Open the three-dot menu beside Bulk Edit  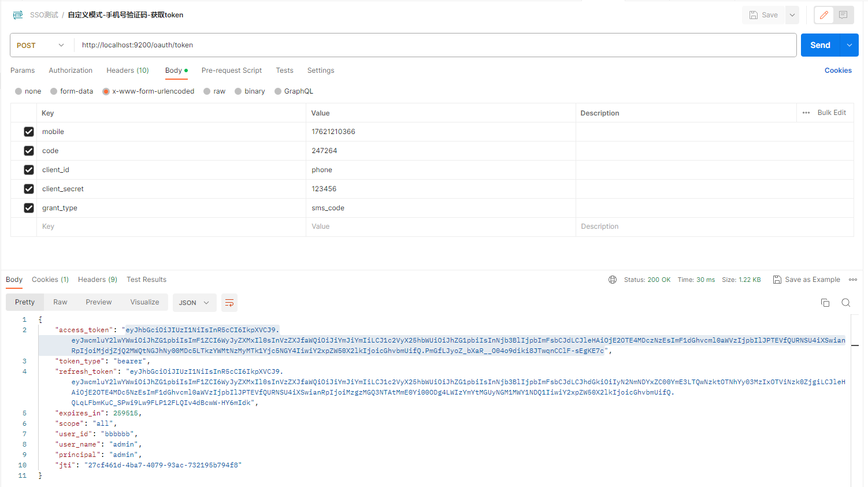click(806, 113)
